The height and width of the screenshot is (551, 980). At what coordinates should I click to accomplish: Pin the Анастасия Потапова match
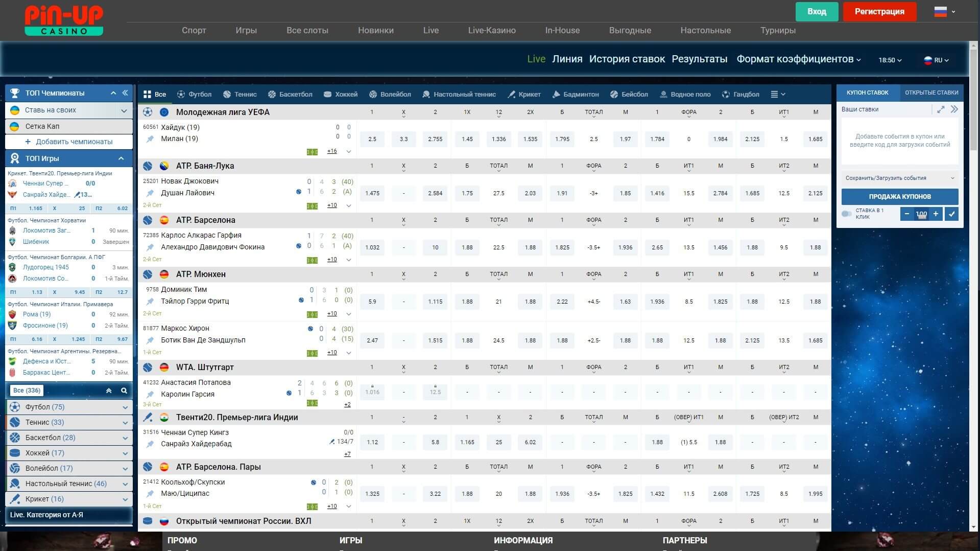coord(150,395)
